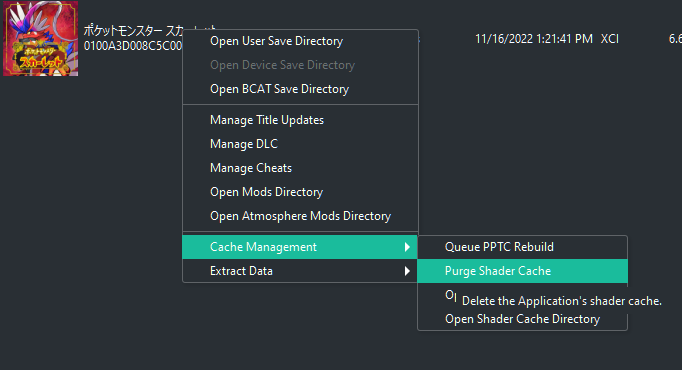682x370 pixels.
Task: Open the Manage Title Updates dialog
Action: 300,120
